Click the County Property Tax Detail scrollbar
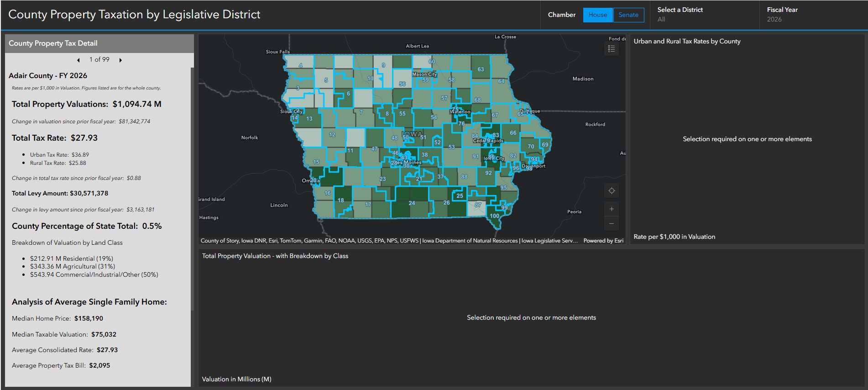The height and width of the screenshot is (390, 868). [192, 183]
